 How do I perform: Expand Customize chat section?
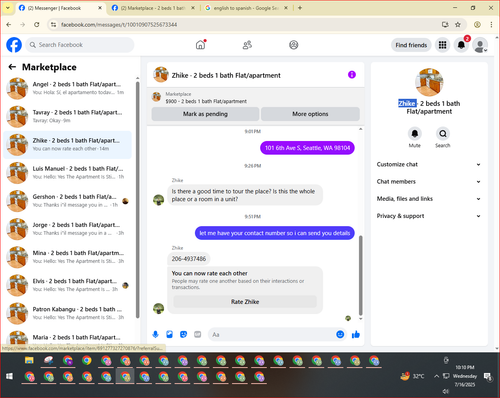click(429, 164)
